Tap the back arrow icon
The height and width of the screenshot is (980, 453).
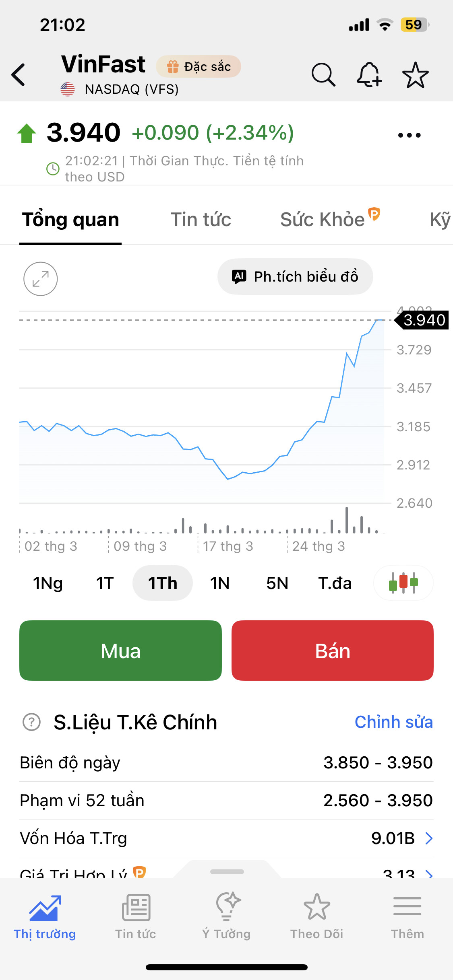tap(19, 75)
